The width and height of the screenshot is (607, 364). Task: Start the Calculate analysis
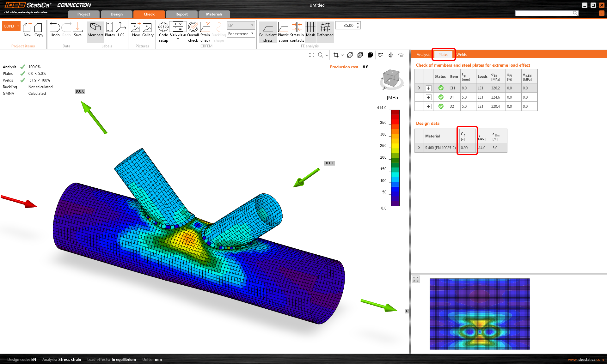click(x=178, y=31)
